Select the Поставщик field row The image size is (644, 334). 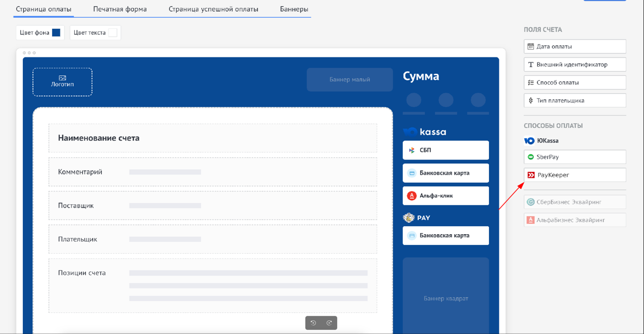point(212,205)
